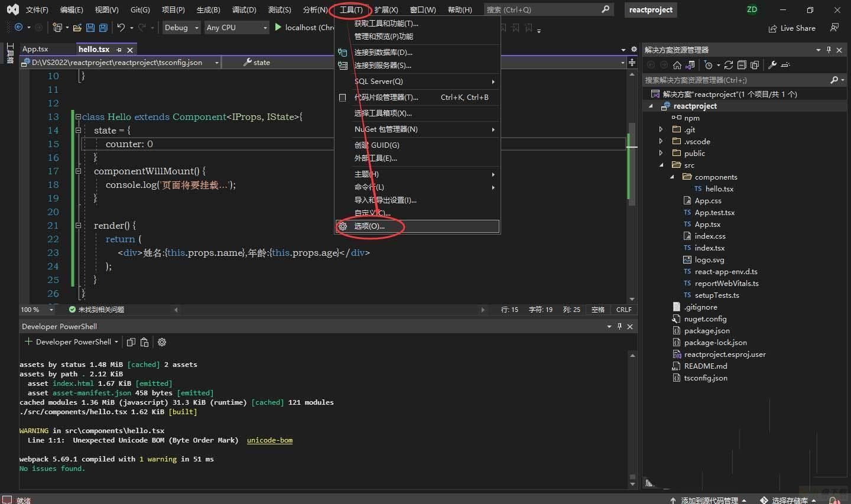
Task: Click Sync with Active Document icon
Action: tap(729, 65)
